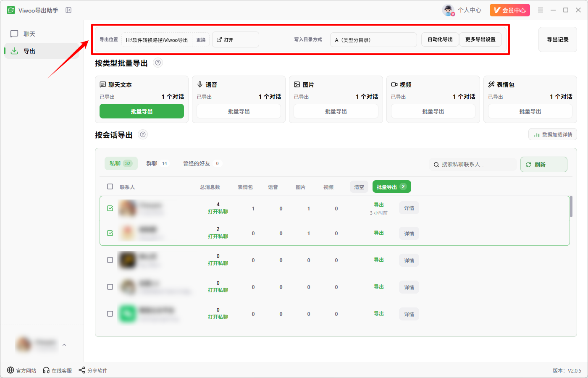The image size is (588, 378).
Task: Click the 版本: V2.0.5 version label
Action: click(x=567, y=370)
